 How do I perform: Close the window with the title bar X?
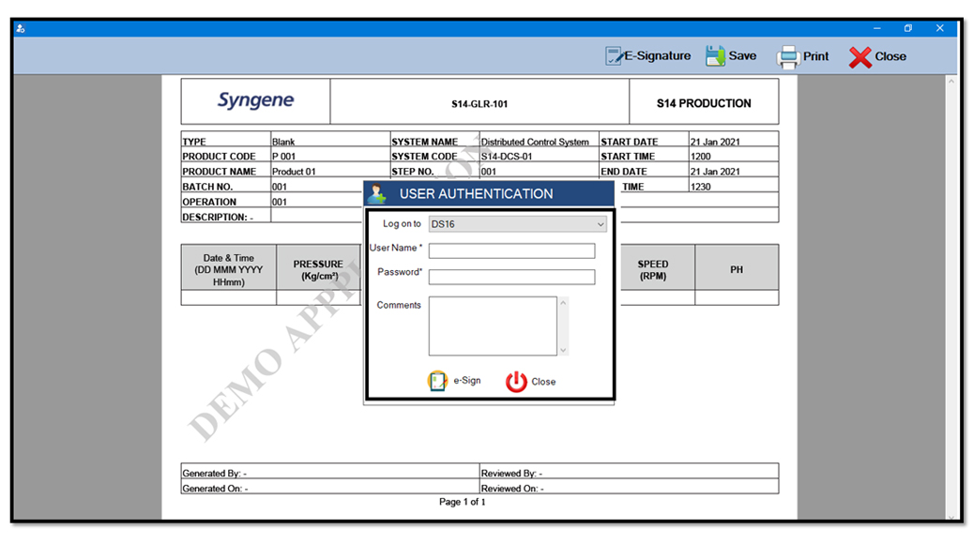pos(939,28)
